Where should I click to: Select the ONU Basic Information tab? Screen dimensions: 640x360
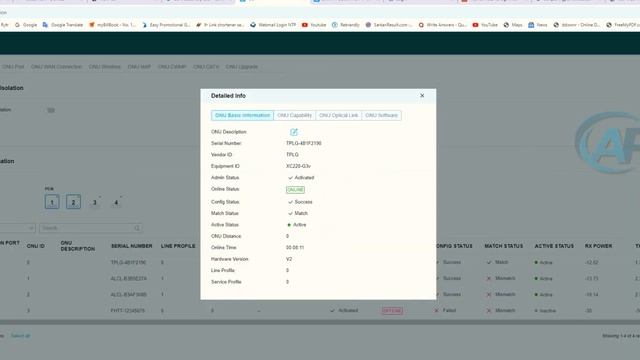pyautogui.click(x=242, y=116)
